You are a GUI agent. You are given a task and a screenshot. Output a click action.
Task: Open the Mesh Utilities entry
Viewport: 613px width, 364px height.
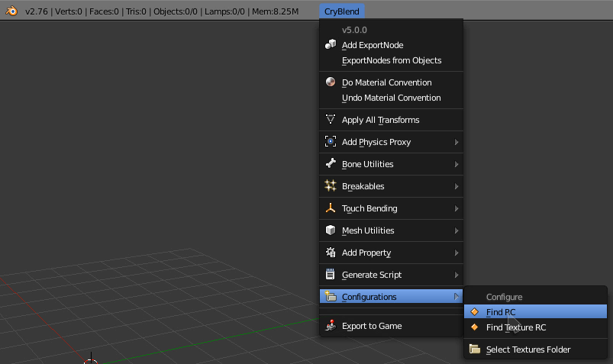pyautogui.click(x=391, y=230)
